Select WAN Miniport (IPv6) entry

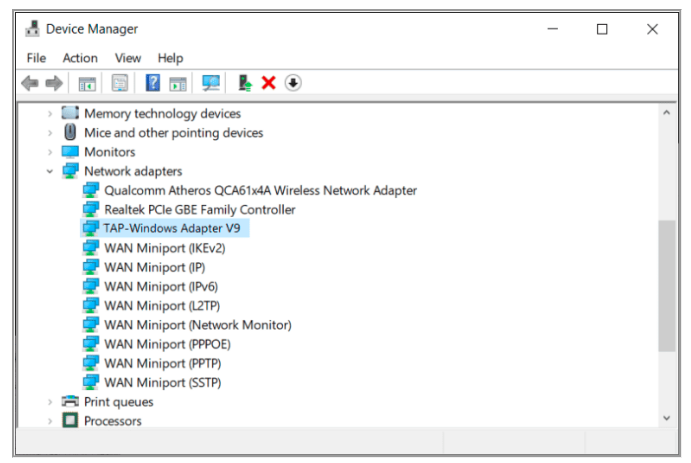(x=161, y=286)
